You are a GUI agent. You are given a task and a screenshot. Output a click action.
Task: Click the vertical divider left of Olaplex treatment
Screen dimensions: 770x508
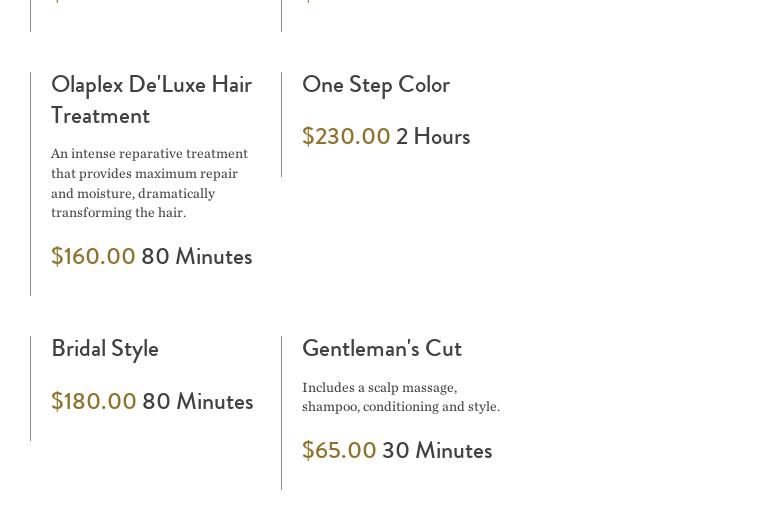click(31, 184)
